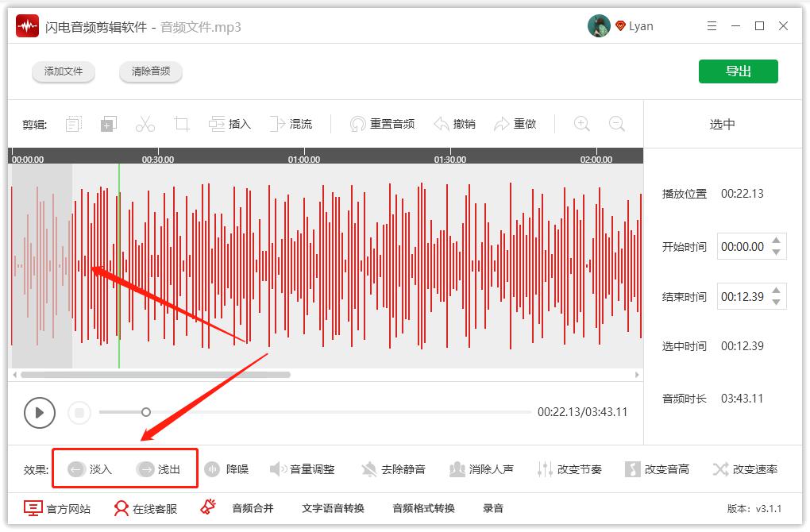Apply 消除人声 vocal removal
The height and width of the screenshot is (532, 810).
[x=481, y=469]
